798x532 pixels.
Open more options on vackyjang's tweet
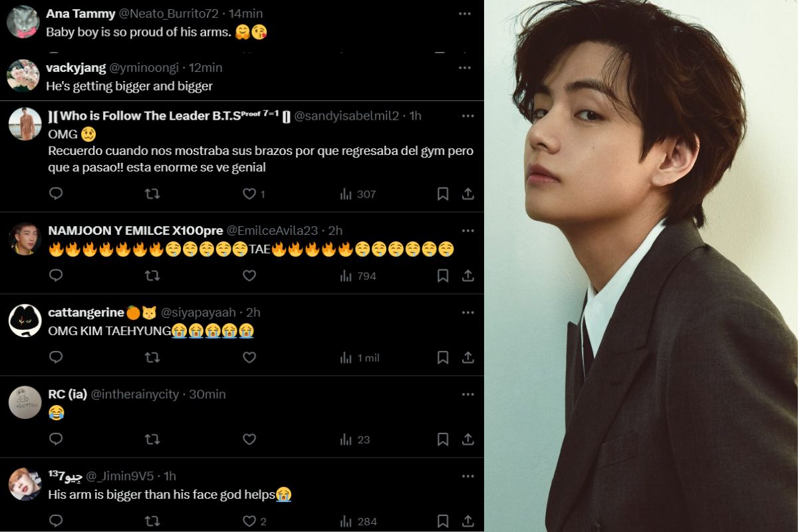click(x=465, y=68)
